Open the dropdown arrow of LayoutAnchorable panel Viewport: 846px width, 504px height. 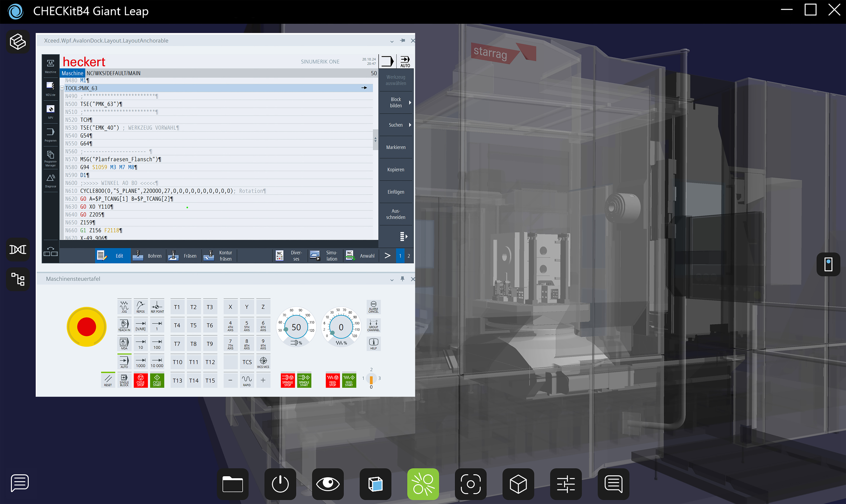point(392,41)
